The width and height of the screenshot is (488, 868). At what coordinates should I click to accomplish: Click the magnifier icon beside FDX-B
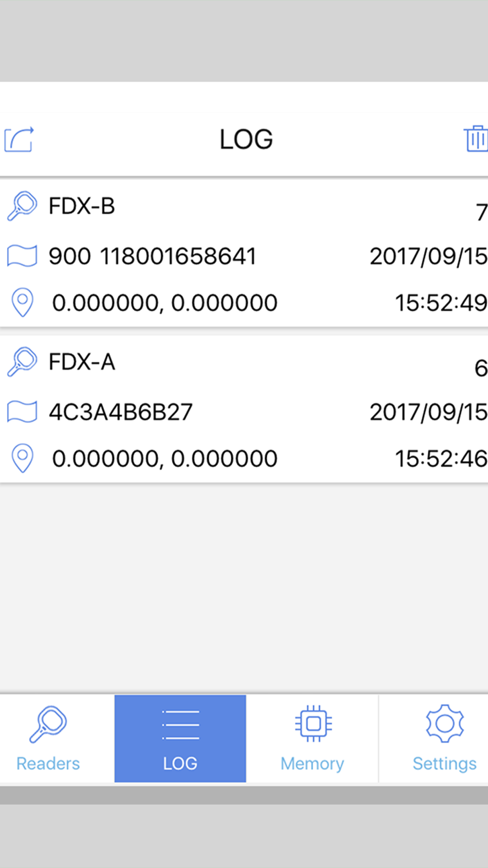(22, 206)
